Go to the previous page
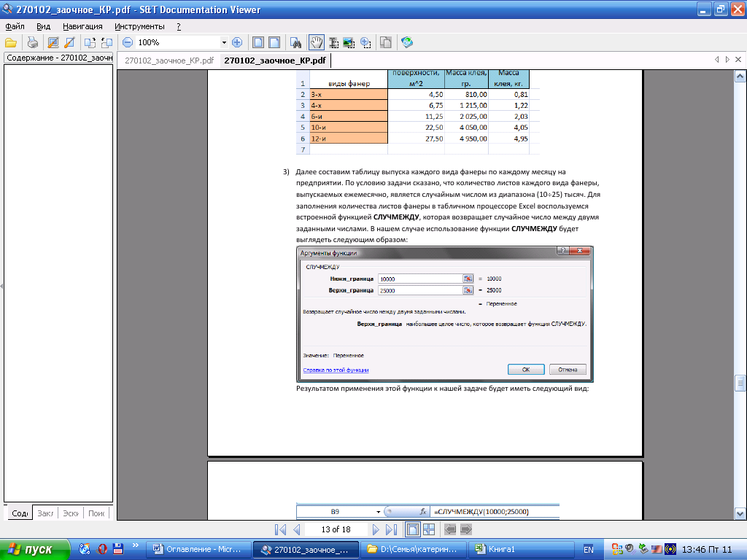The image size is (747, 560). pyautogui.click(x=297, y=529)
